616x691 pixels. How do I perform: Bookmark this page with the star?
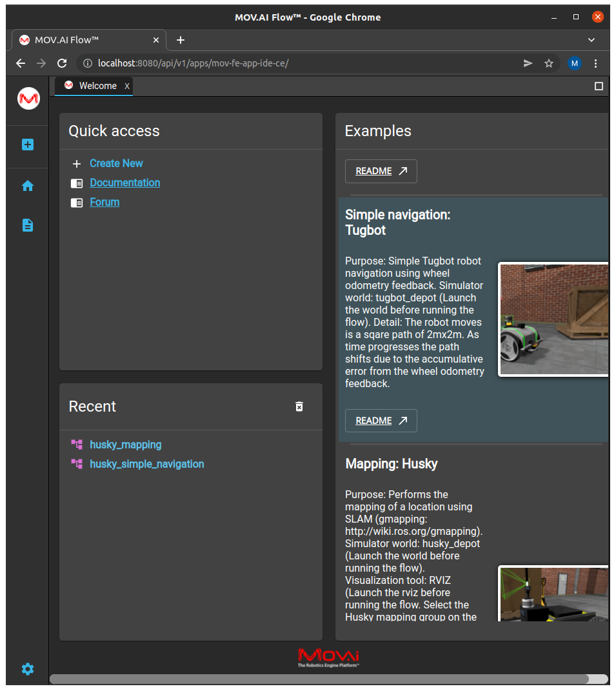(548, 63)
